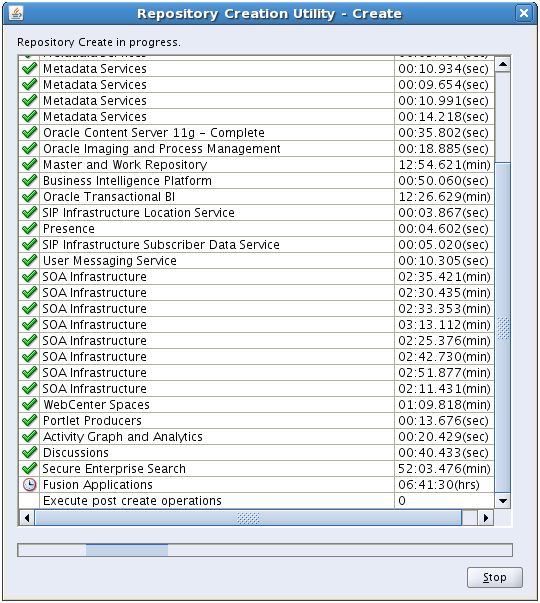Click the checkmark beside Business Intelligence Platform
The height and width of the screenshot is (603, 540).
pyautogui.click(x=30, y=180)
